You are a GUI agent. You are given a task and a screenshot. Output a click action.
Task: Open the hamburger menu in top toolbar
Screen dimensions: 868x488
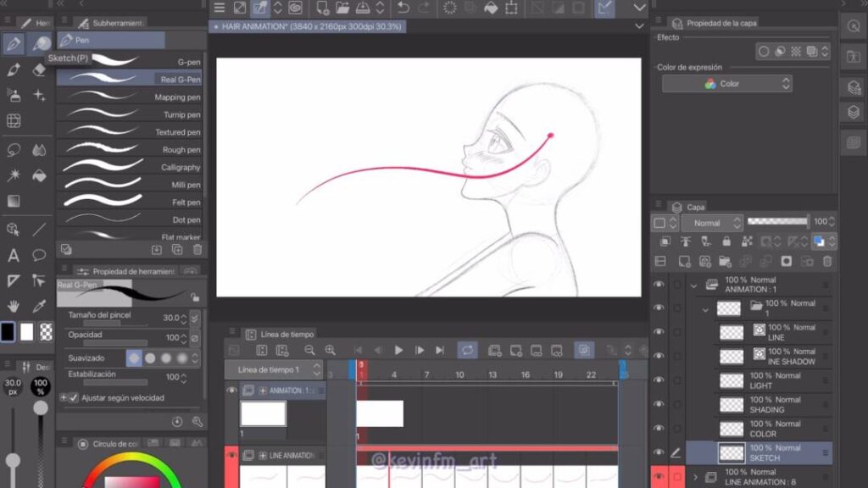click(x=220, y=8)
